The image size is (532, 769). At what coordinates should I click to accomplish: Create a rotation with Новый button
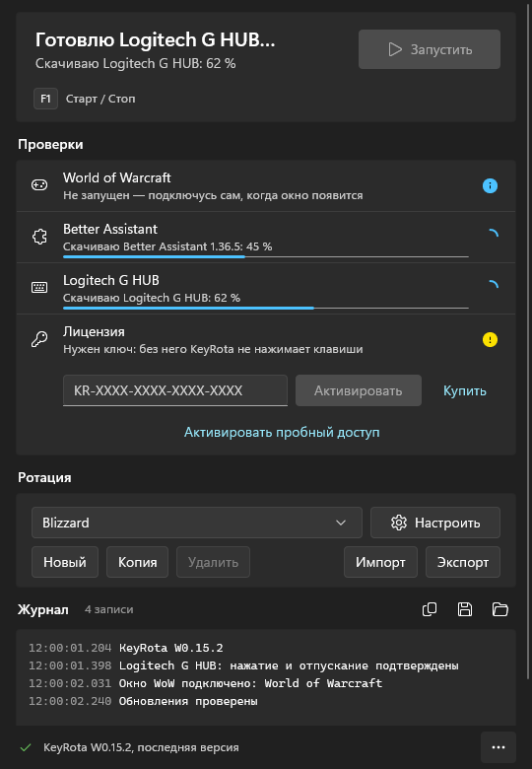click(65, 562)
